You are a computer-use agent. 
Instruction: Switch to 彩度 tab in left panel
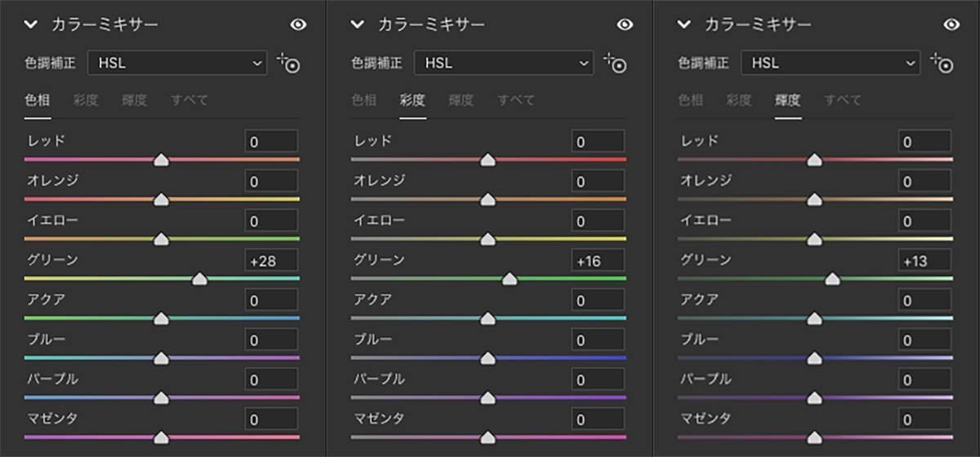point(86,100)
